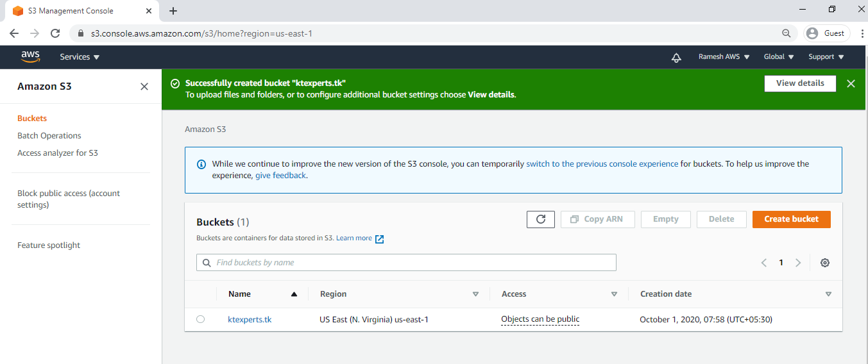The height and width of the screenshot is (364, 868).
Task: Open the table preferences gear icon
Action: 825,263
